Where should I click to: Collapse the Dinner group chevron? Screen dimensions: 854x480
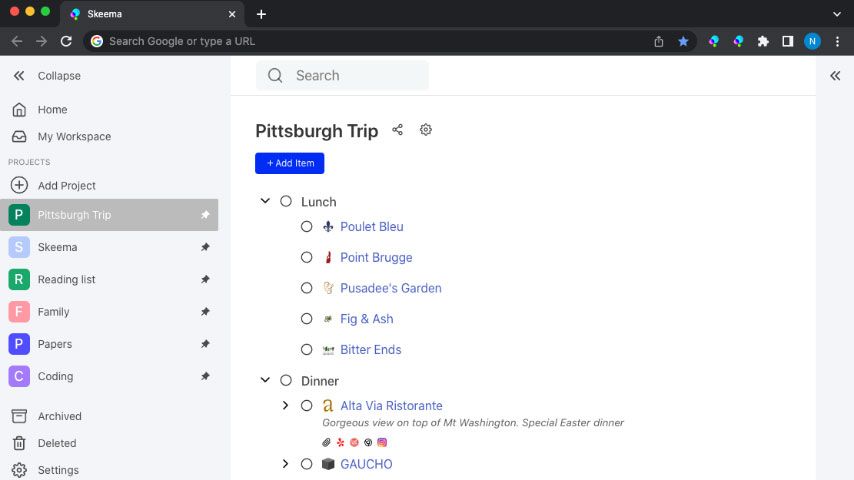[265, 380]
